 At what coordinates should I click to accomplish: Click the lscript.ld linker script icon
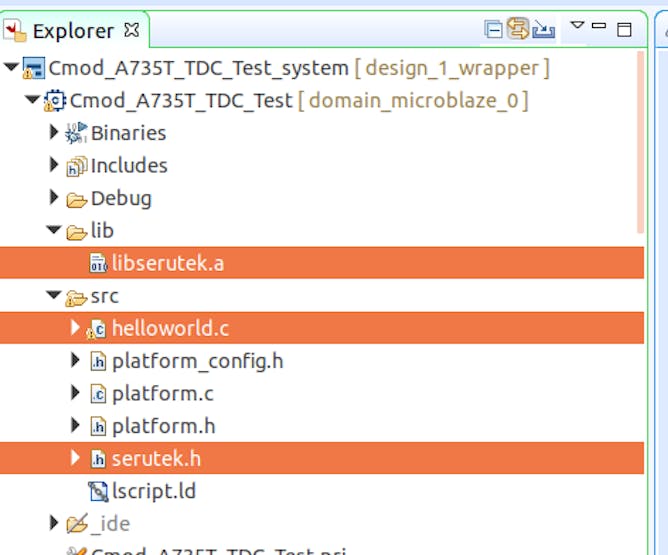point(98,491)
